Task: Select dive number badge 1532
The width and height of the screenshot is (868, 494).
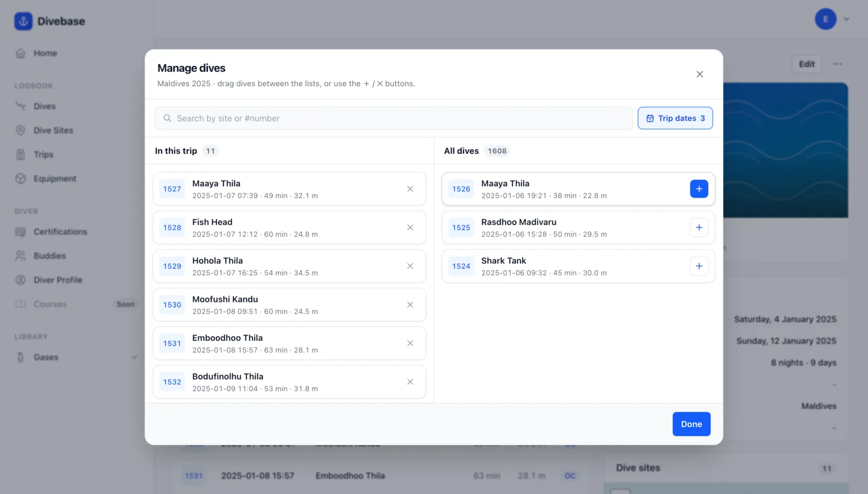Action: 172,382
